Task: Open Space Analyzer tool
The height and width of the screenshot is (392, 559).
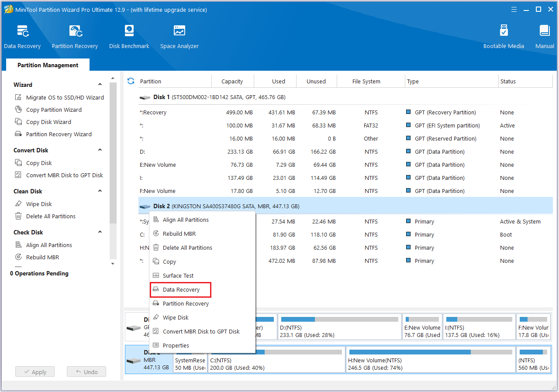Action: point(179,37)
